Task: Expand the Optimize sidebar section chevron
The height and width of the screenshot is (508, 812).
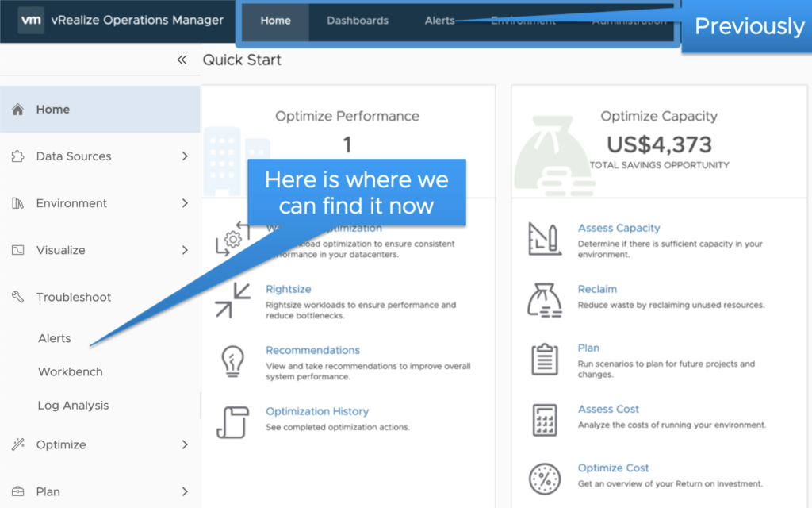Action: [185, 444]
